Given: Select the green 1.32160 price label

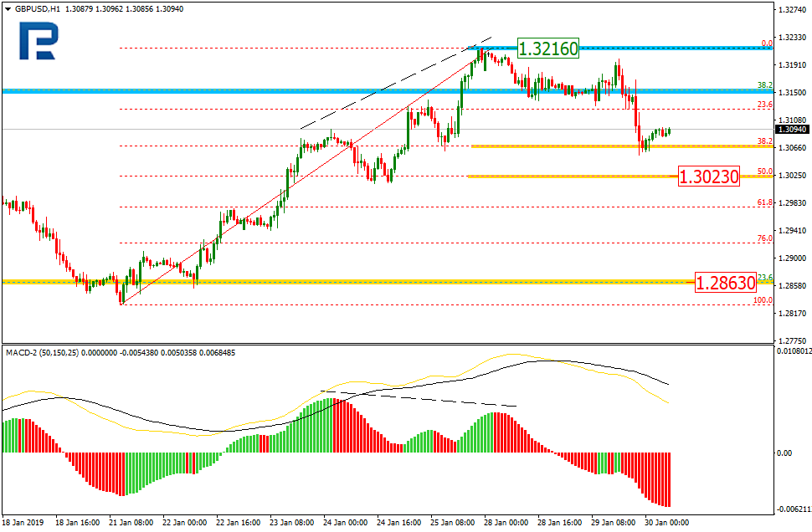Looking at the screenshot, I should pyautogui.click(x=548, y=49).
